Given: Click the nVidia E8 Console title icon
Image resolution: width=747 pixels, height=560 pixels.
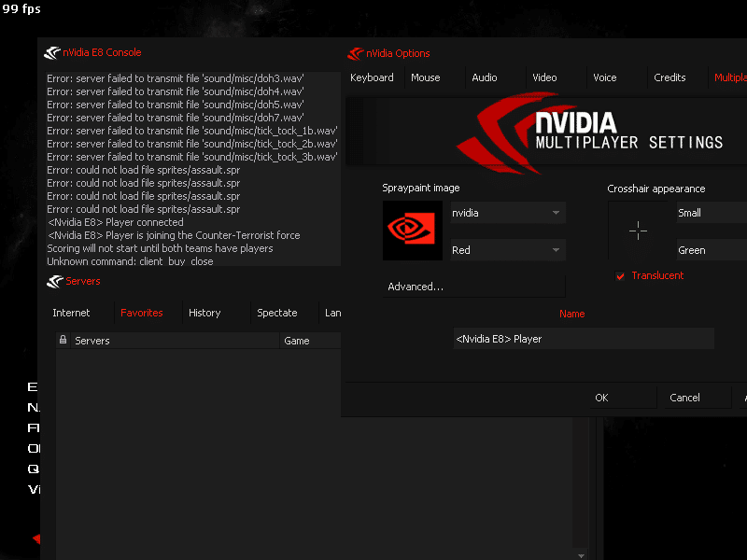Looking at the screenshot, I should pos(52,53).
